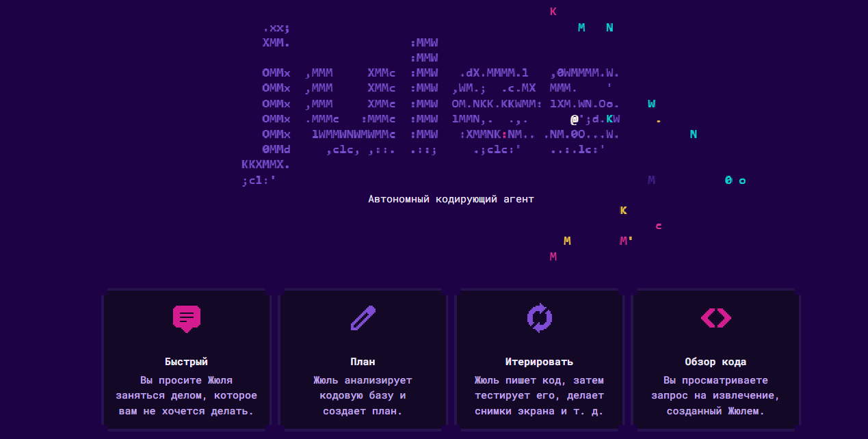Select the Итерировать card heading
The image size is (868, 439).
[x=539, y=362]
